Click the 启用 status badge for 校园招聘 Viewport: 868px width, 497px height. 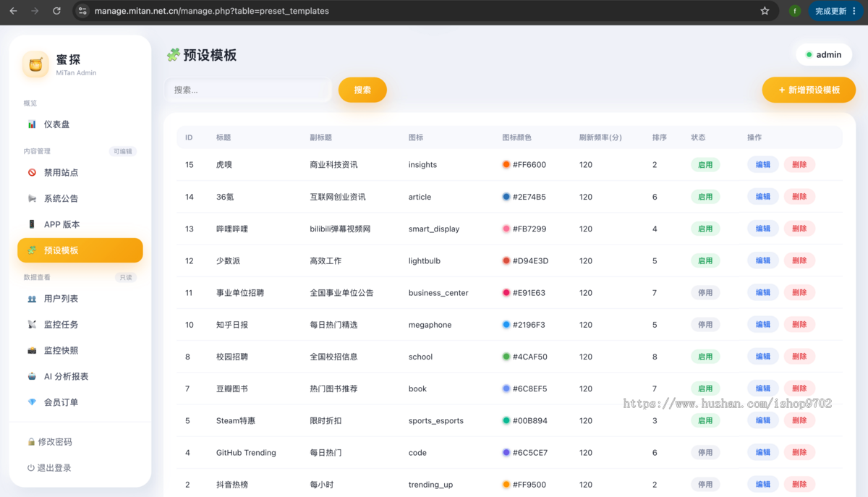tap(705, 357)
